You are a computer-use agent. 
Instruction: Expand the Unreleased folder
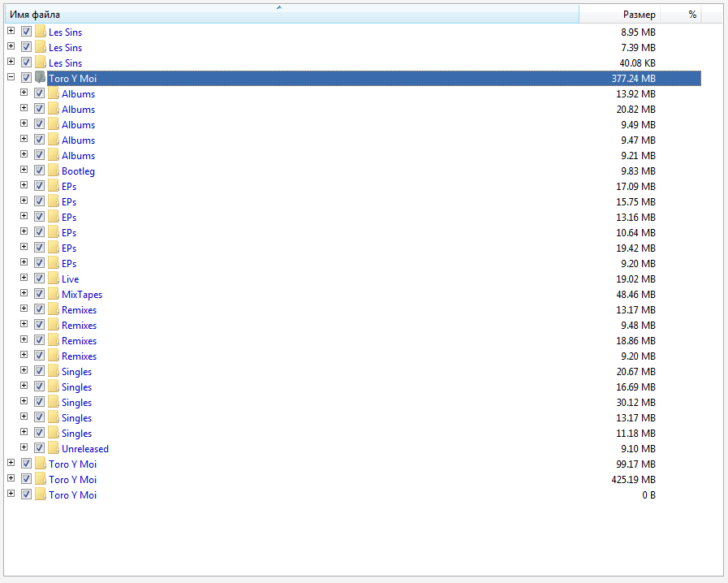click(24, 449)
